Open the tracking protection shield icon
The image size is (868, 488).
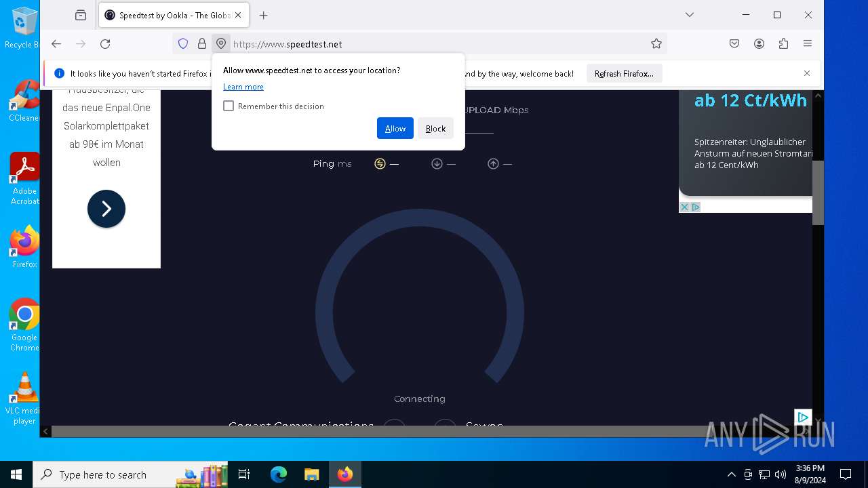pos(182,43)
